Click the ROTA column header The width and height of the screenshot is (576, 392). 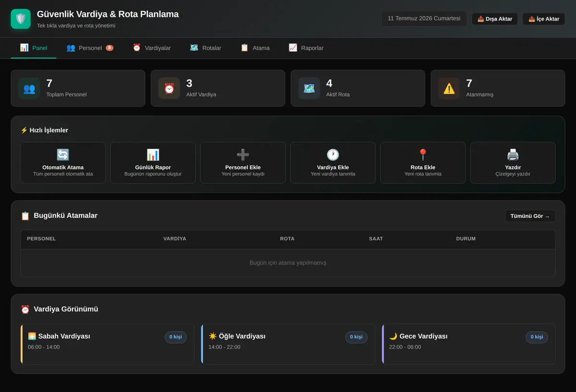[x=287, y=238]
